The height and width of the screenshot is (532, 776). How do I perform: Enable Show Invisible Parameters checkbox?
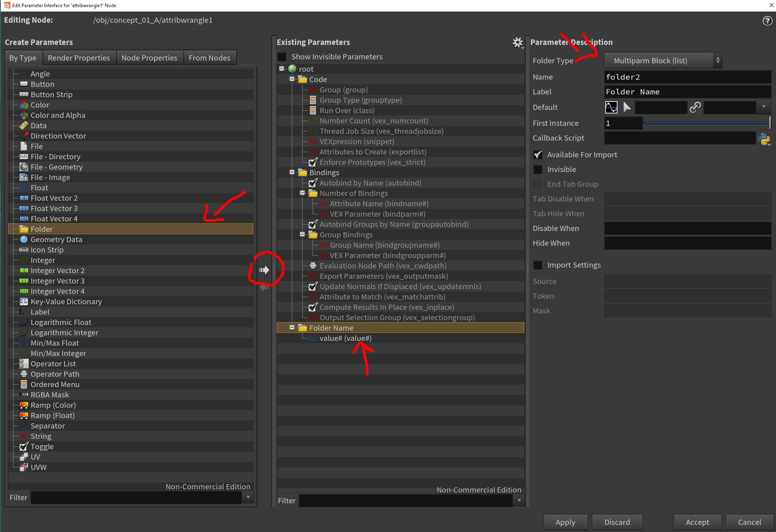282,57
